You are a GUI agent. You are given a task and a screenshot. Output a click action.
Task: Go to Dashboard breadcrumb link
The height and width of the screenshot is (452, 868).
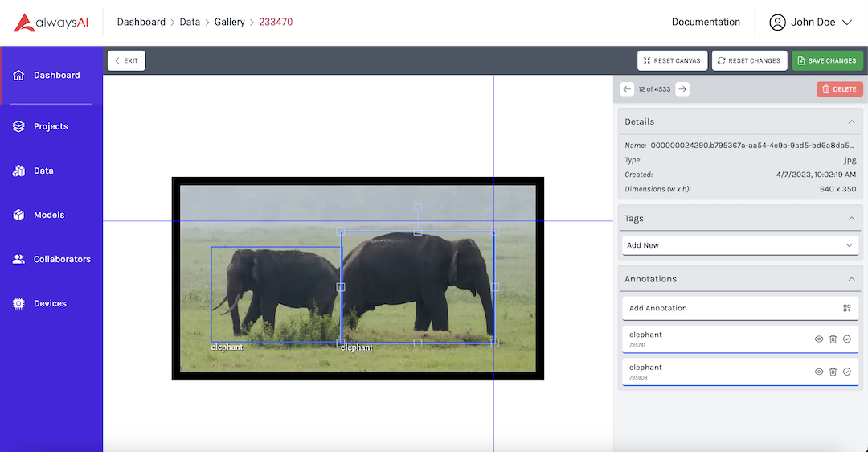click(141, 23)
